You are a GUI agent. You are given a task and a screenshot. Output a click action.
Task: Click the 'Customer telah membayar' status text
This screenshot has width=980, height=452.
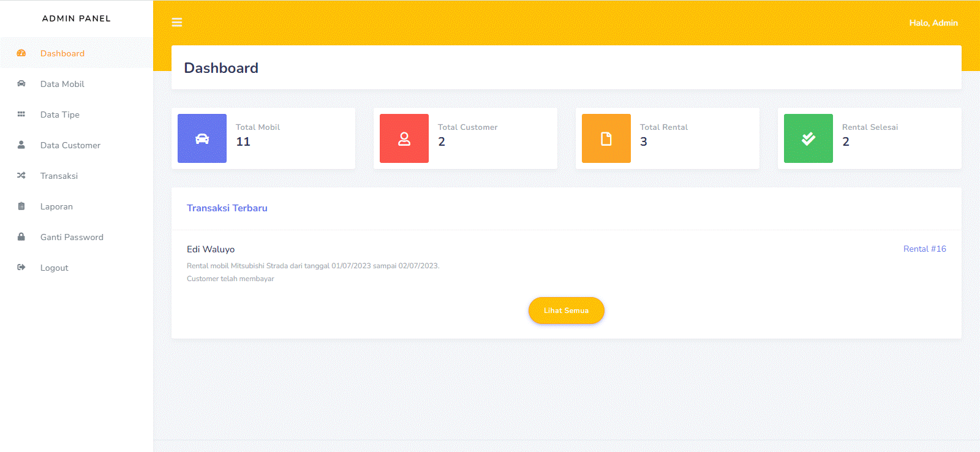point(230,279)
